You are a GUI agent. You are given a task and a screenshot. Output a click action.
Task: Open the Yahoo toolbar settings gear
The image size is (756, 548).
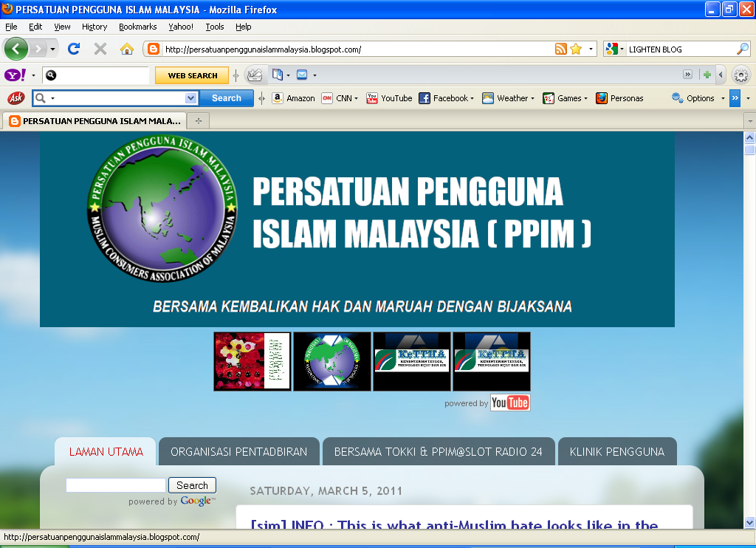coord(741,75)
